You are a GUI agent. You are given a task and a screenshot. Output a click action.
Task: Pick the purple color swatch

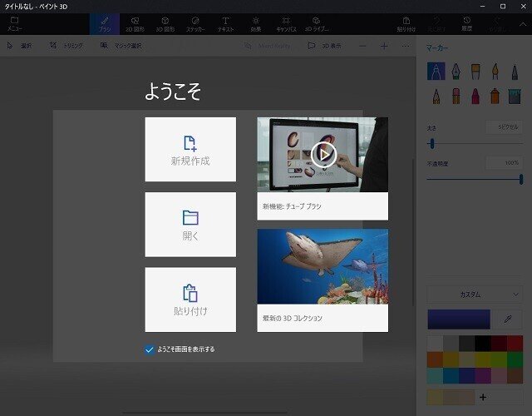(x=483, y=375)
